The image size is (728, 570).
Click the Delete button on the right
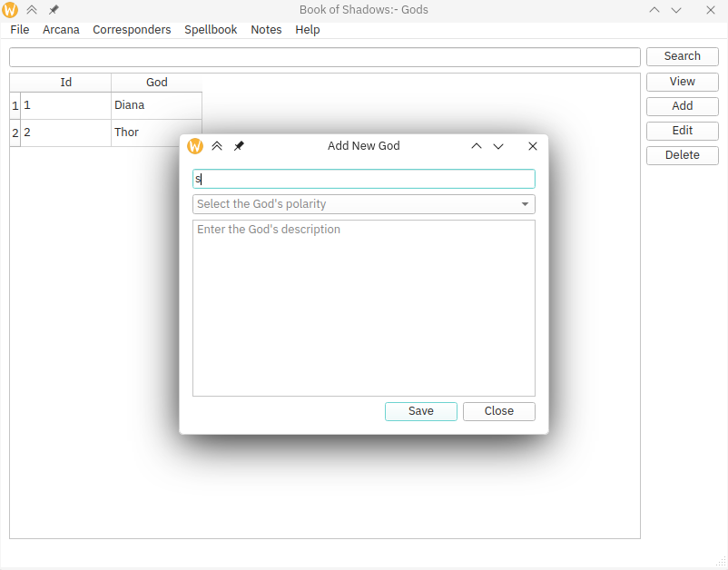[x=682, y=155]
